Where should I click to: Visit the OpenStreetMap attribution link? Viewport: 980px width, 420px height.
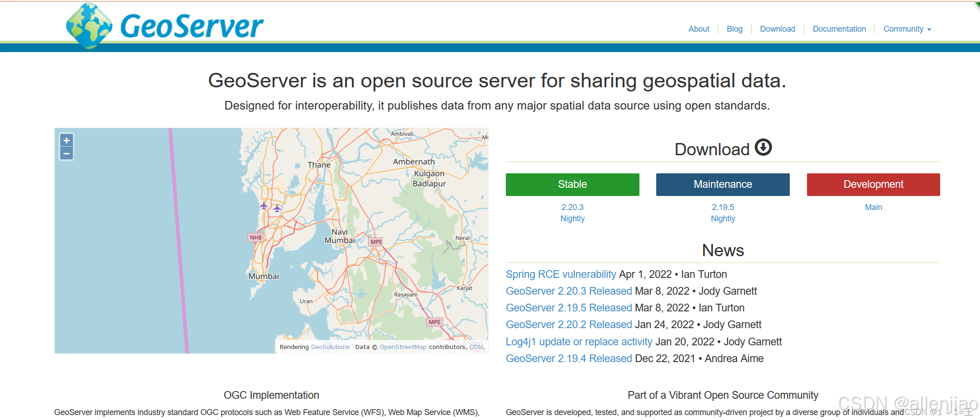pos(403,347)
